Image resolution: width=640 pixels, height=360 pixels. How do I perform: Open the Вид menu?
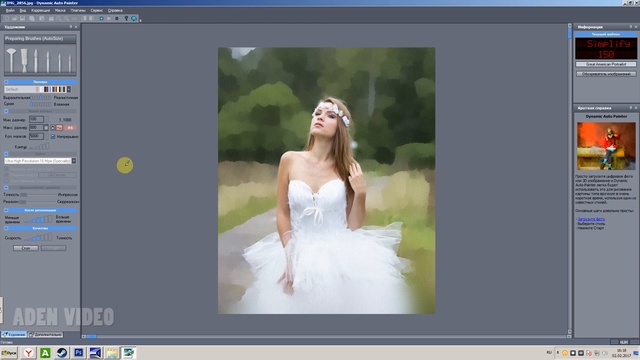(x=23, y=10)
